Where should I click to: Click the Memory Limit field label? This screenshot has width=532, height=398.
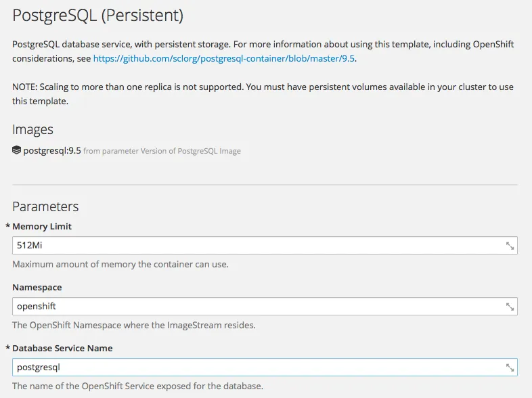42,226
